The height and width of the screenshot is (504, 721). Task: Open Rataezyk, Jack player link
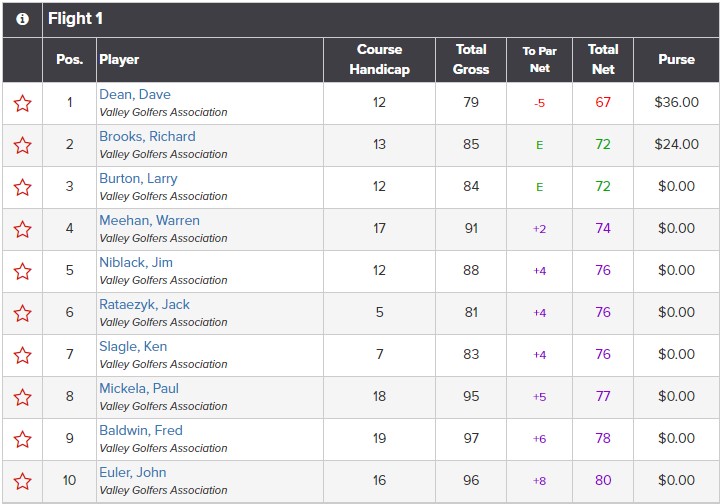click(x=144, y=304)
